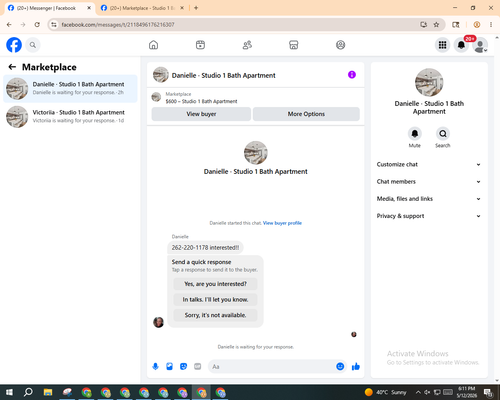
Task: Expand the Chat members section
Action: 429,182
